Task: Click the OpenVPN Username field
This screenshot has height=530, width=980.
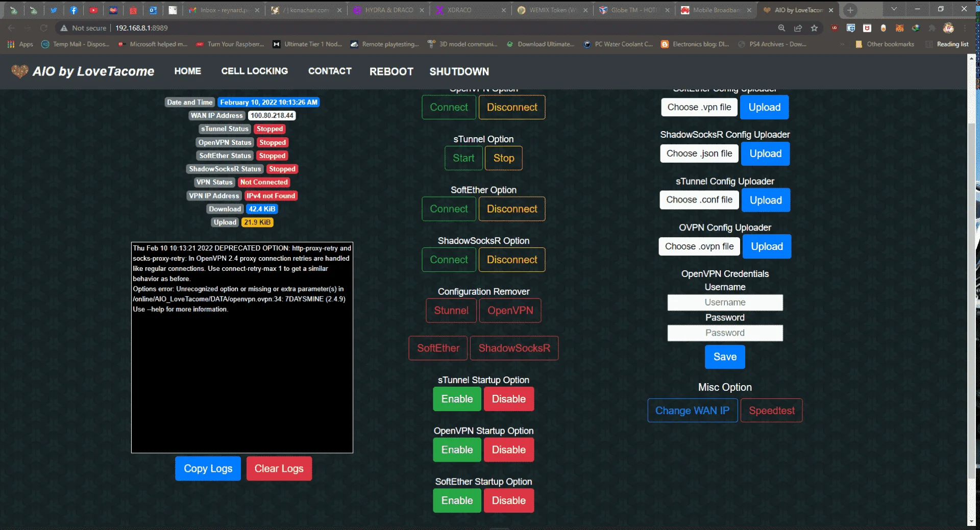Action: click(x=725, y=302)
